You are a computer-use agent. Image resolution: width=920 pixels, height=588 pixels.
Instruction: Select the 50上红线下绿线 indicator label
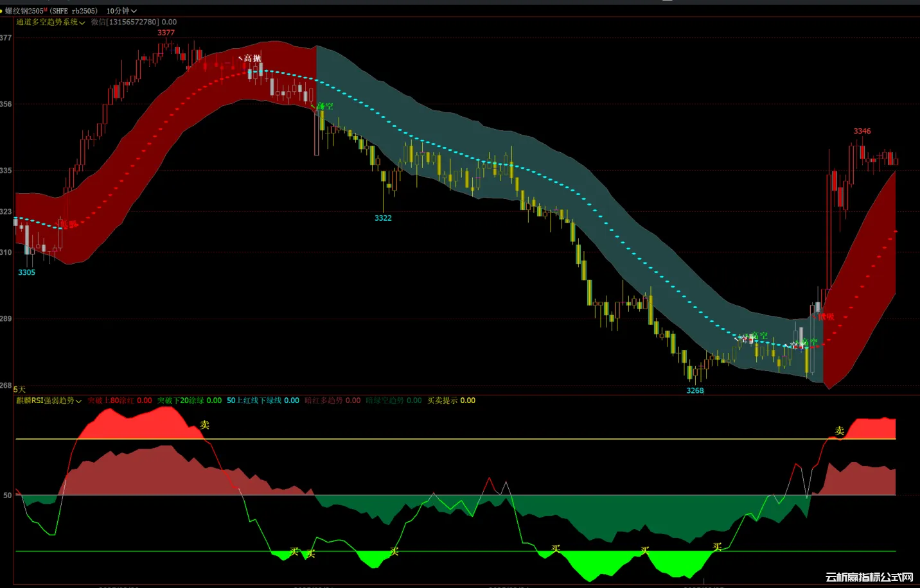pos(254,401)
